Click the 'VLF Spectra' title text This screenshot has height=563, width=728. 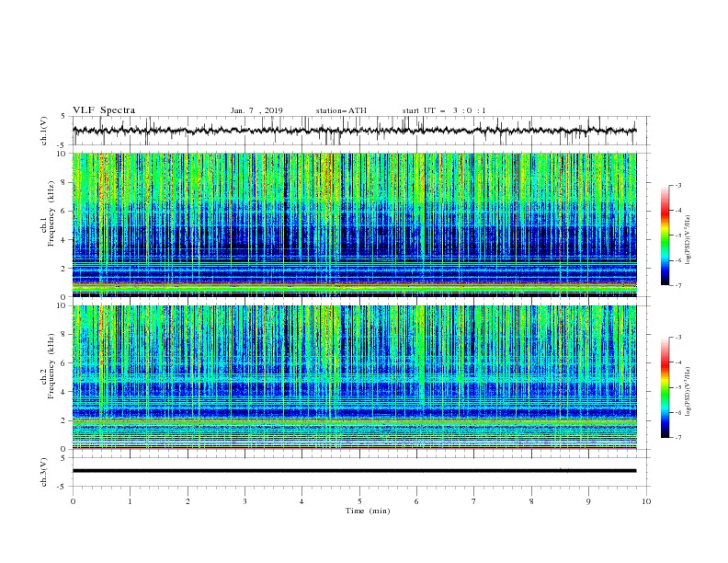[104, 110]
